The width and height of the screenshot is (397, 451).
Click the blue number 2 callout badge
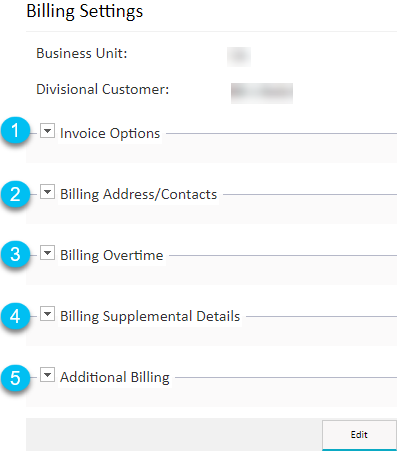point(15,194)
